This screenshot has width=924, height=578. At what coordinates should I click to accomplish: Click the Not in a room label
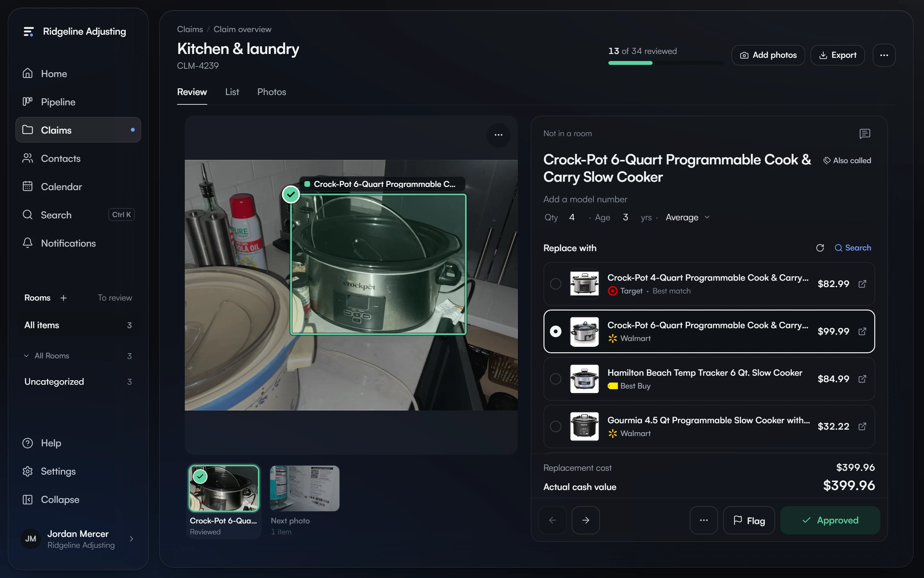(x=567, y=134)
